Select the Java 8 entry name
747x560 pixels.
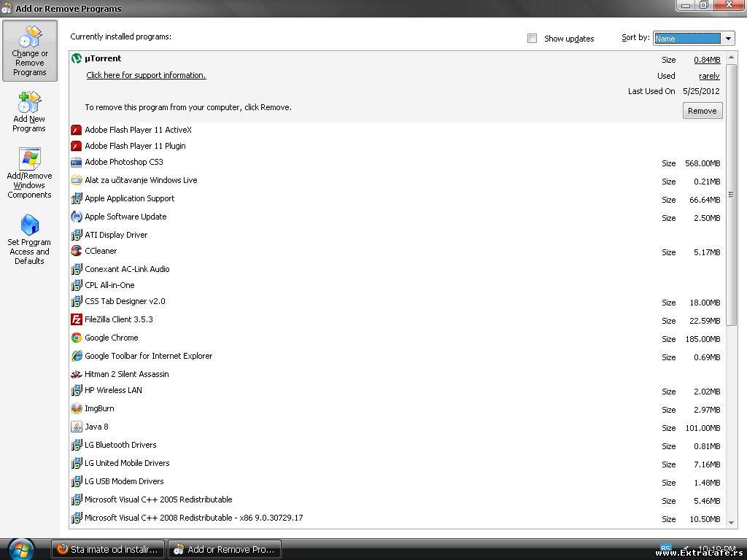coord(96,427)
